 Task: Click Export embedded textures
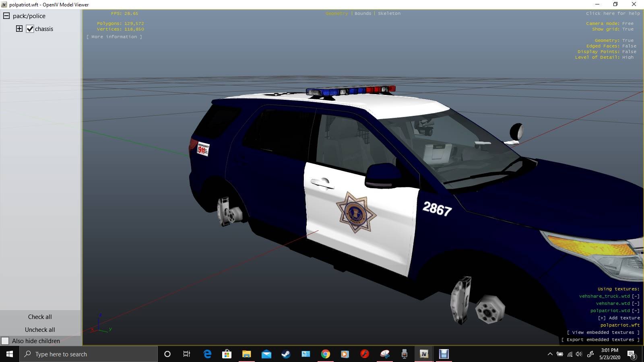click(601, 339)
